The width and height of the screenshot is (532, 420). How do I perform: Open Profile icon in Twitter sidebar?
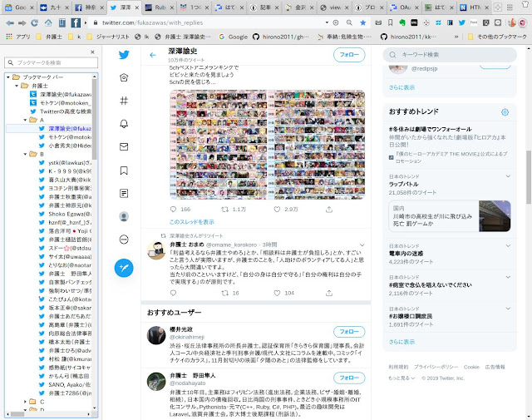[x=124, y=216]
